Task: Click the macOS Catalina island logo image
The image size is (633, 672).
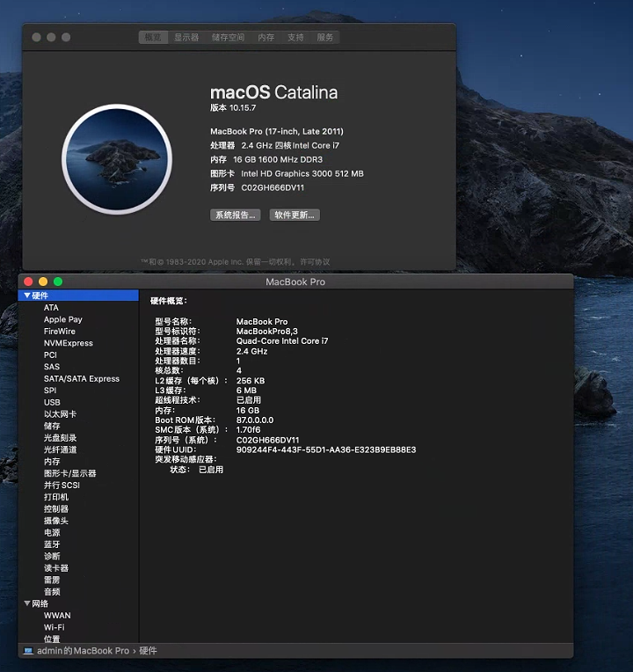Action: tap(116, 159)
